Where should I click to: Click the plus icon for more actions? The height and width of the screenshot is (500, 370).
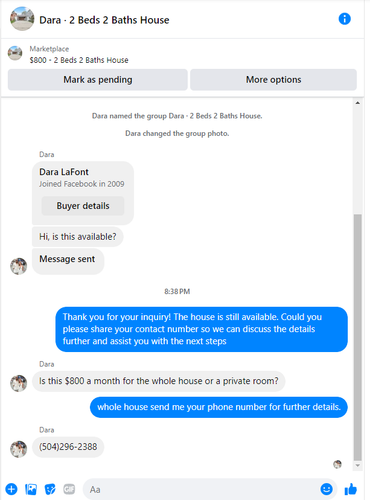(x=11, y=489)
